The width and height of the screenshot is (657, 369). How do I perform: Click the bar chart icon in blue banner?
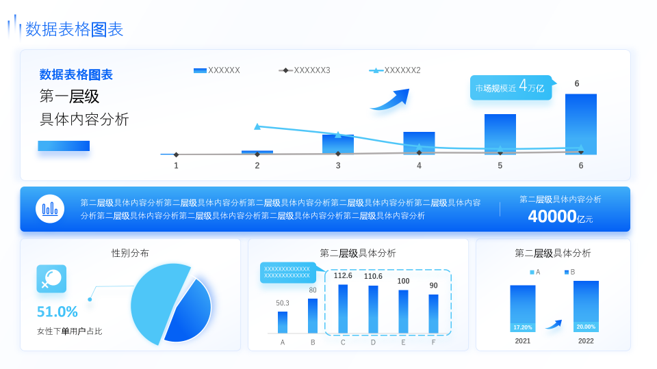point(50,209)
